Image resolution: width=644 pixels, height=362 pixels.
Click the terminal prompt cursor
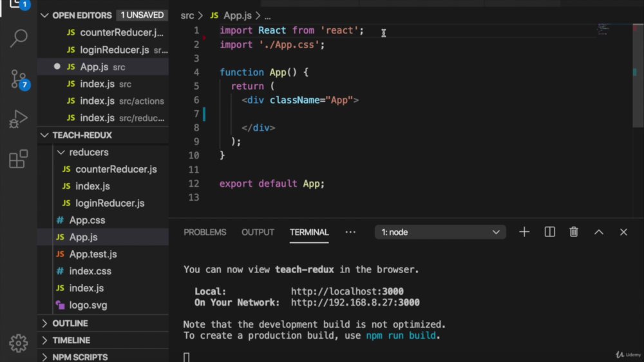click(x=187, y=357)
